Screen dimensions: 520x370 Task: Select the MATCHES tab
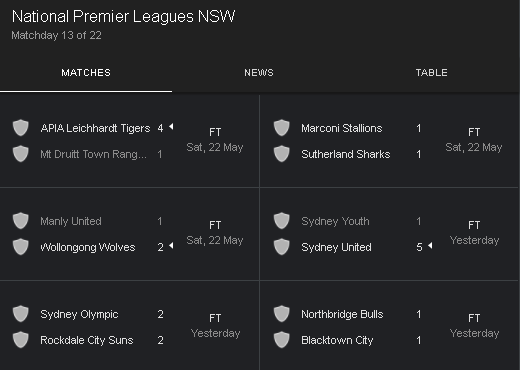click(86, 73)
